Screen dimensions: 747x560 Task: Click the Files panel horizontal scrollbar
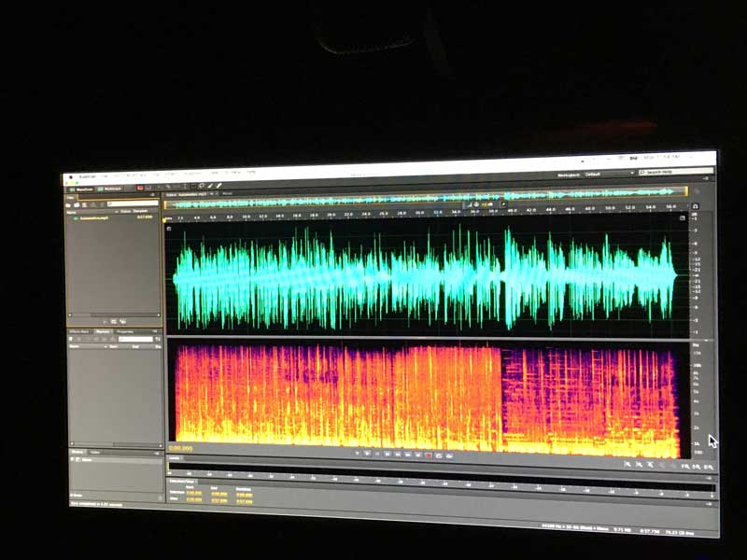114,315
